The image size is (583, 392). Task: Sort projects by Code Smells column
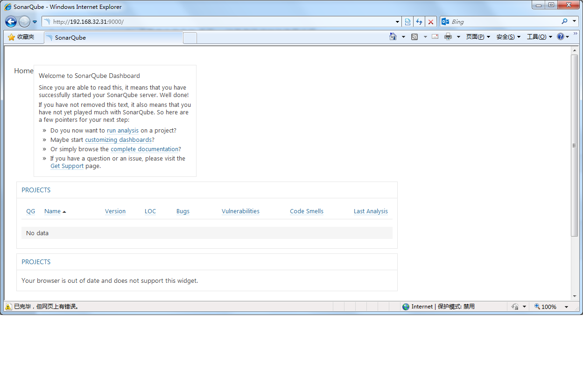coord(307,211)
